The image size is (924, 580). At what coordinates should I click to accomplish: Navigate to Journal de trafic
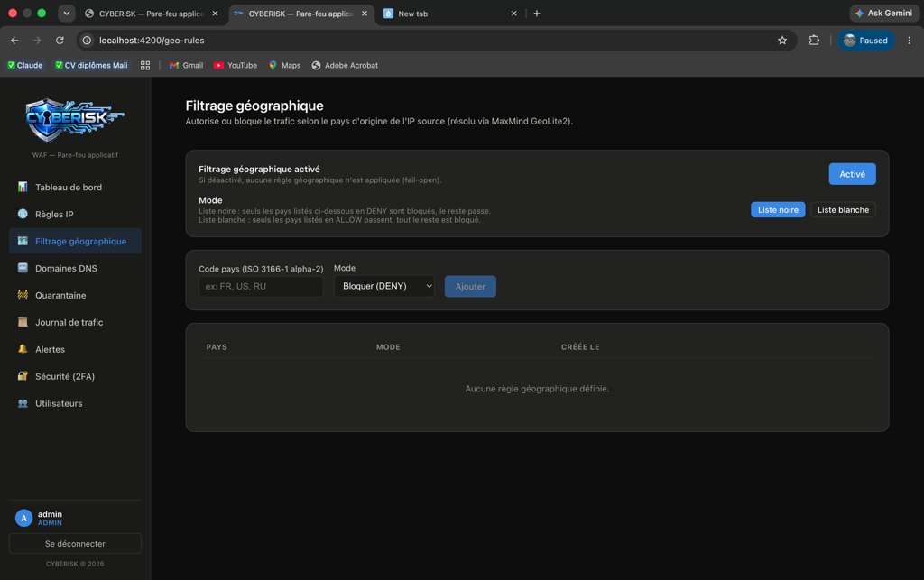pos(75,322)
